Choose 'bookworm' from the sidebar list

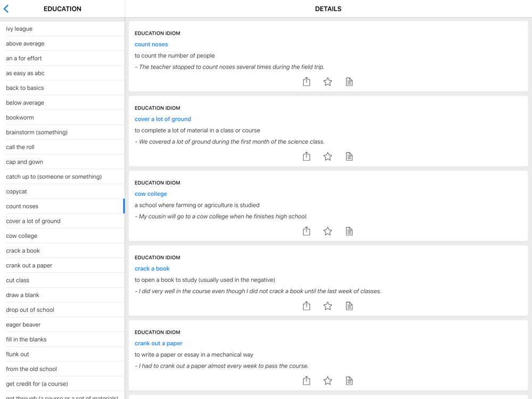tap(20, 118)
